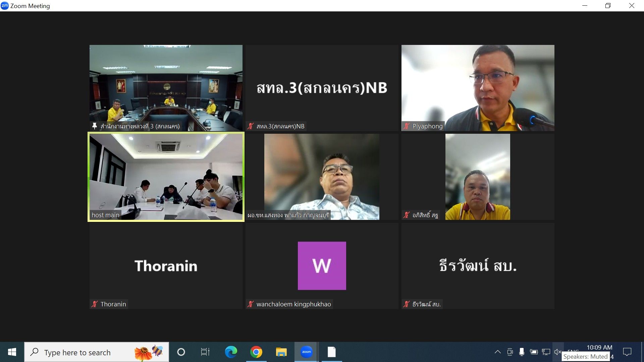Open Zoom from the Windows taskbar

[306, 352]
